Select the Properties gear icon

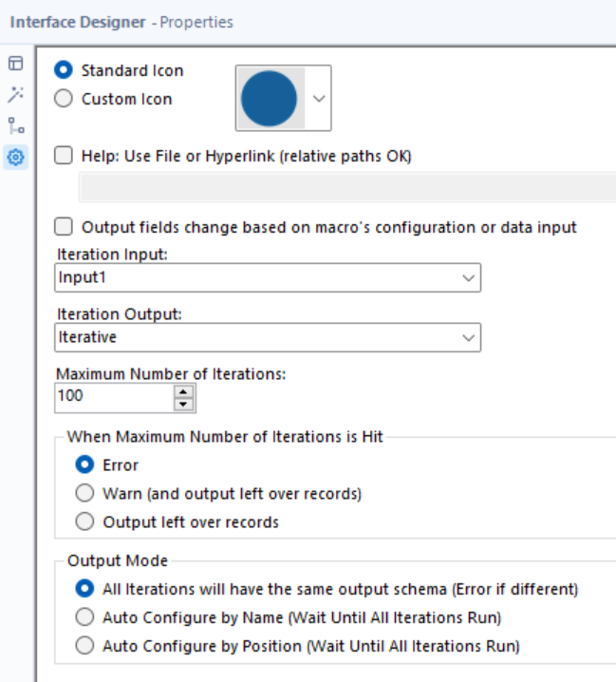click(x=15, y=157)
